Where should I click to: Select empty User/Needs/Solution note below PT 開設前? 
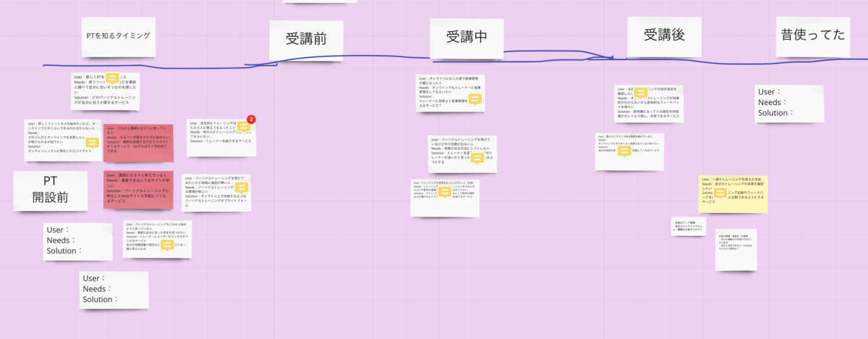tap(78, 242)
